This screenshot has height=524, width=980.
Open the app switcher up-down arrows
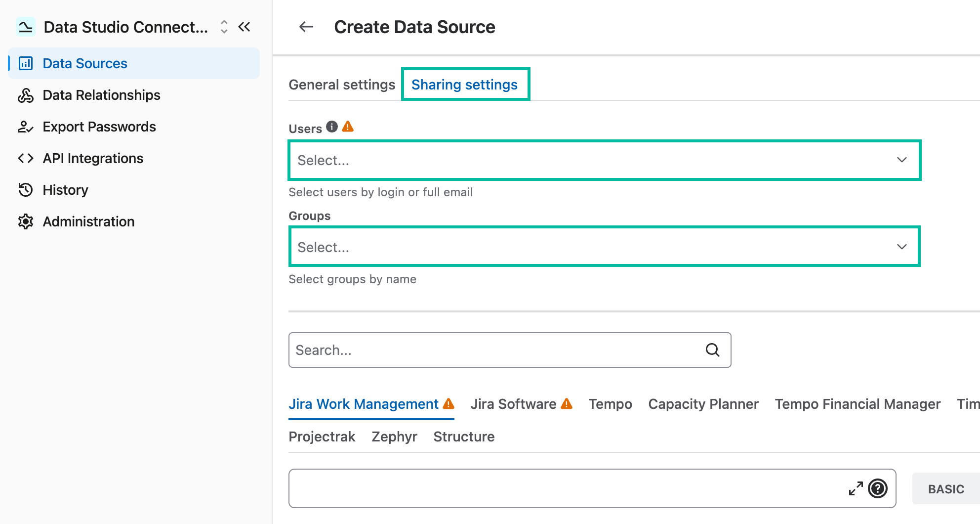(224, 27)
